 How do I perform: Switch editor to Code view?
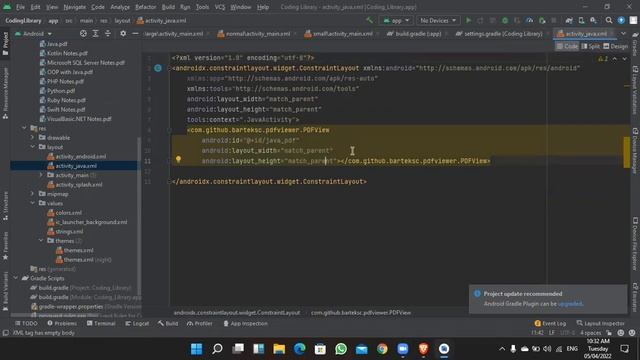(x=567, y=47)
